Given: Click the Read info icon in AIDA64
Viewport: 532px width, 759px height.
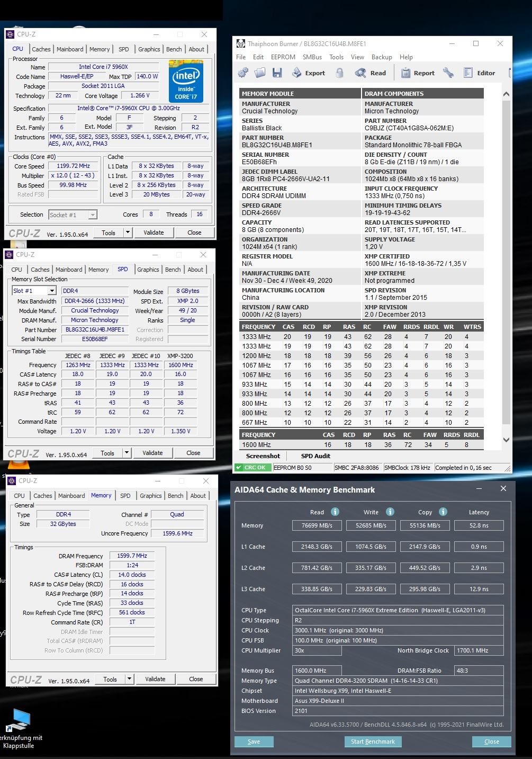Looking at the screenshot, I should 335,512.
